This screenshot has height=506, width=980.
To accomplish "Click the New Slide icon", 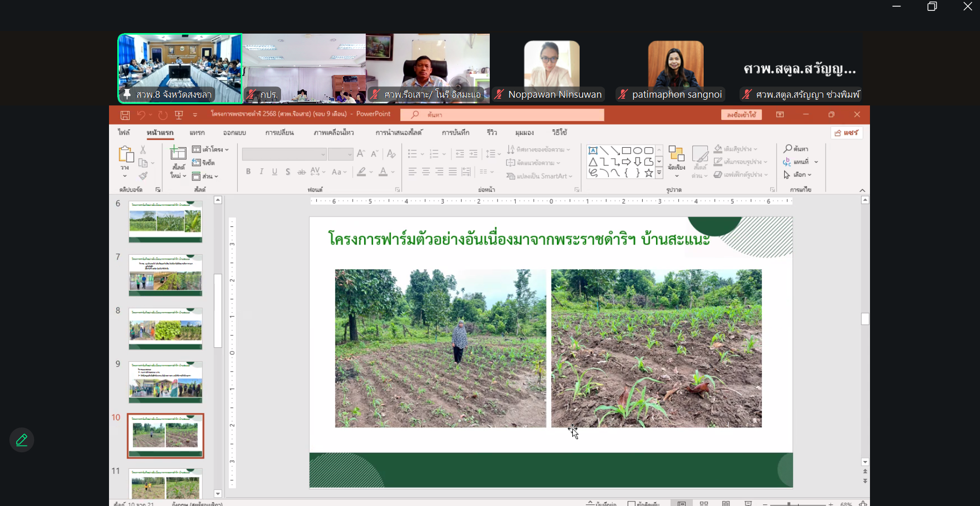I will (x=178, y=154).
